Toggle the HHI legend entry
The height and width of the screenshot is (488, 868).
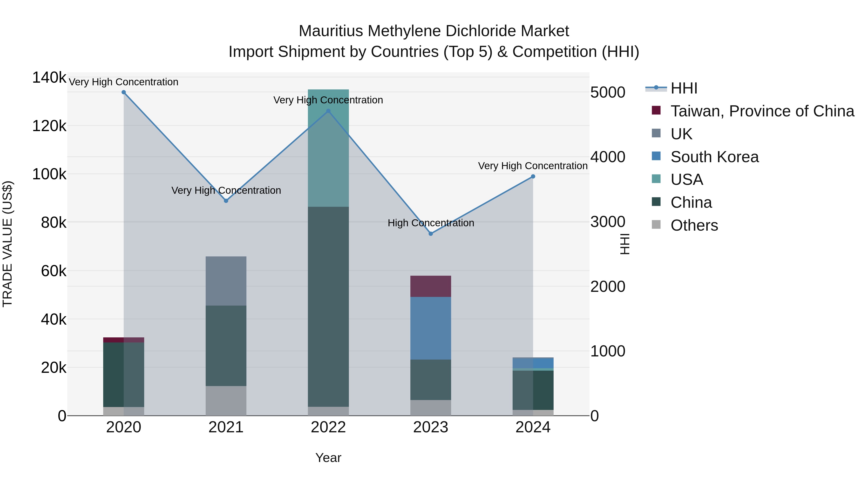tap(671, 88)
